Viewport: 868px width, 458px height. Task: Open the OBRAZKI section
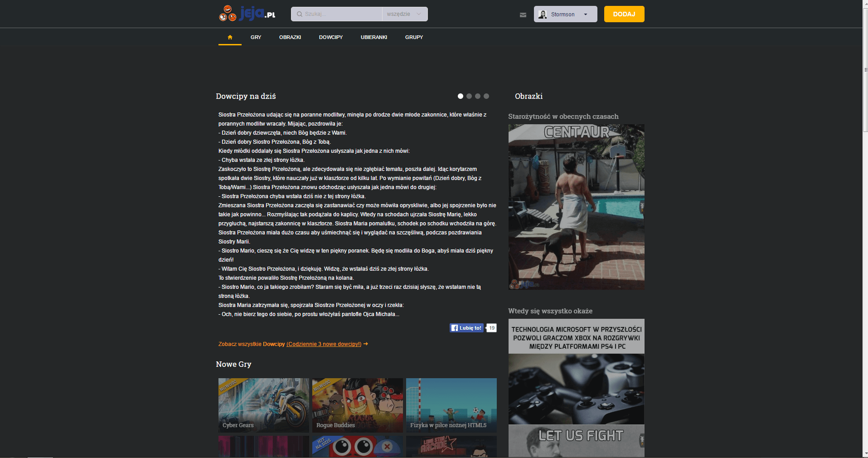[290, 37]
